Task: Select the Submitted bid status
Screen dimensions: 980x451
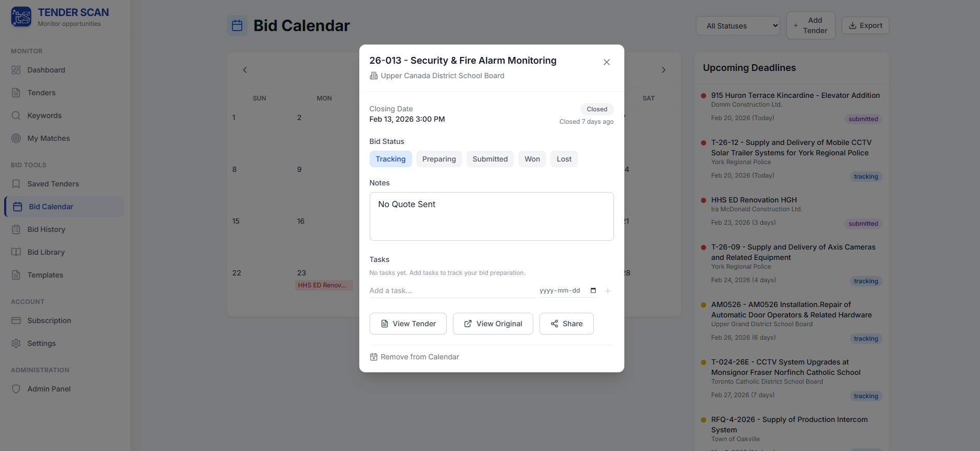Action: pos(490,159)
